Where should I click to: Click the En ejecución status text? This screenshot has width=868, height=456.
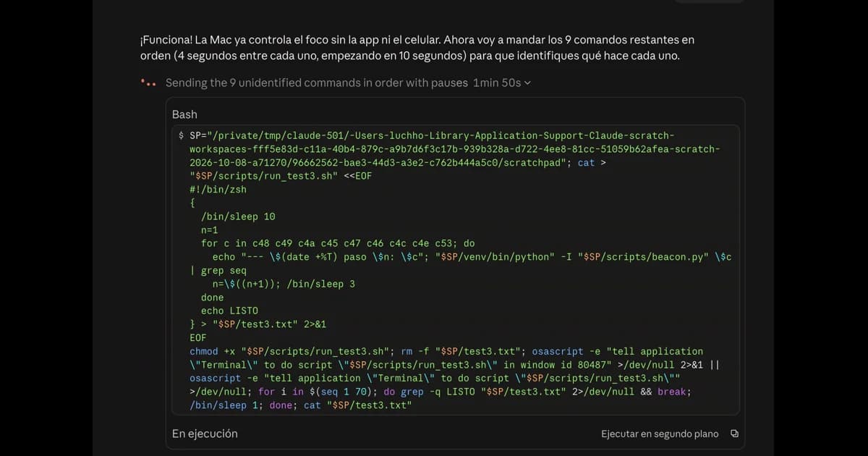tap(205, 434)
